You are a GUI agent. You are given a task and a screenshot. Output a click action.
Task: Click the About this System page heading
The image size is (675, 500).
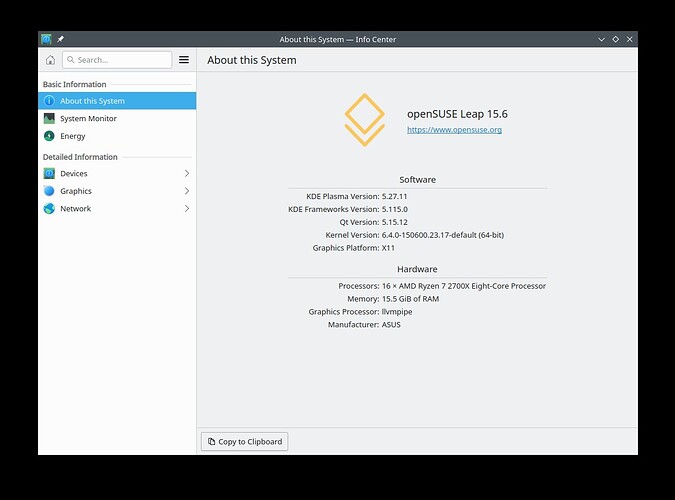252,60
